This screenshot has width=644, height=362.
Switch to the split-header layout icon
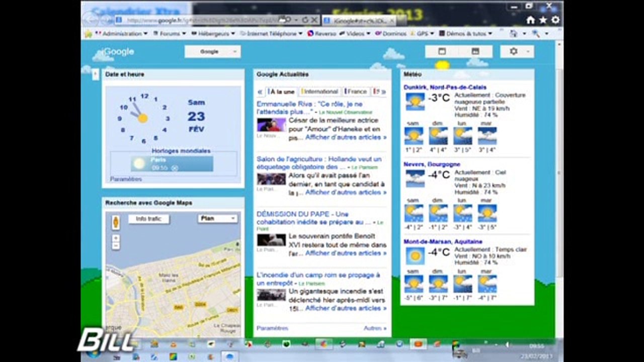pos(475,51)
